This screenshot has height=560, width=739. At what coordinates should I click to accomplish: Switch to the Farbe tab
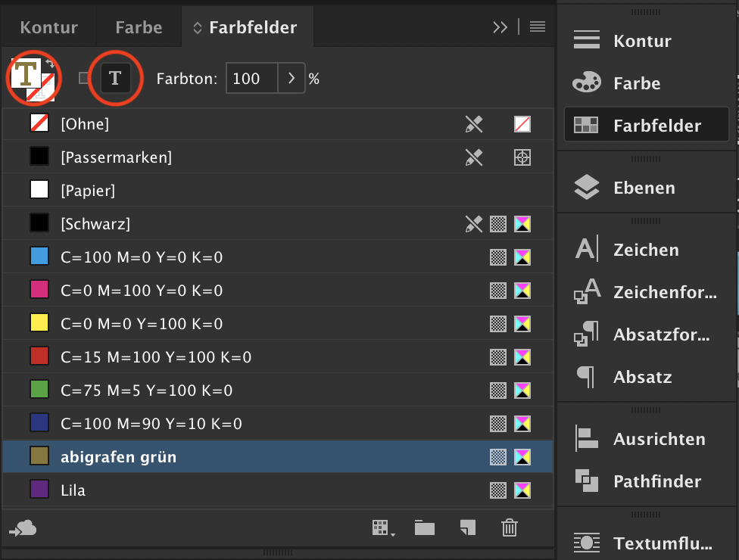139,27
